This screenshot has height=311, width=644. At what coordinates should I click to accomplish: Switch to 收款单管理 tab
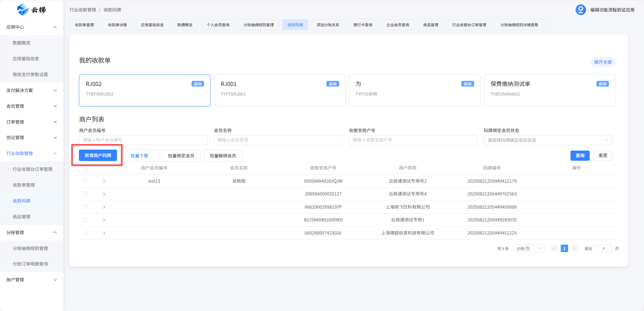pos(84,25)
